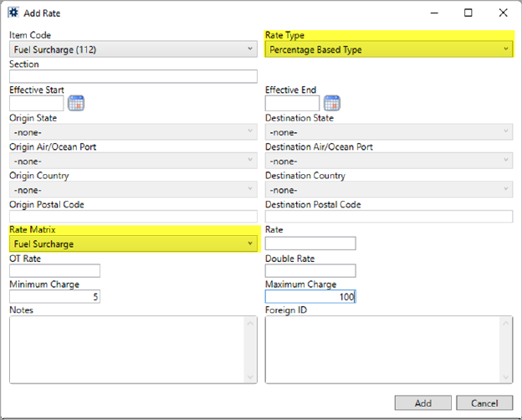
Task: Click the Minimum Charge field
Action: click(x=54, y=297)
